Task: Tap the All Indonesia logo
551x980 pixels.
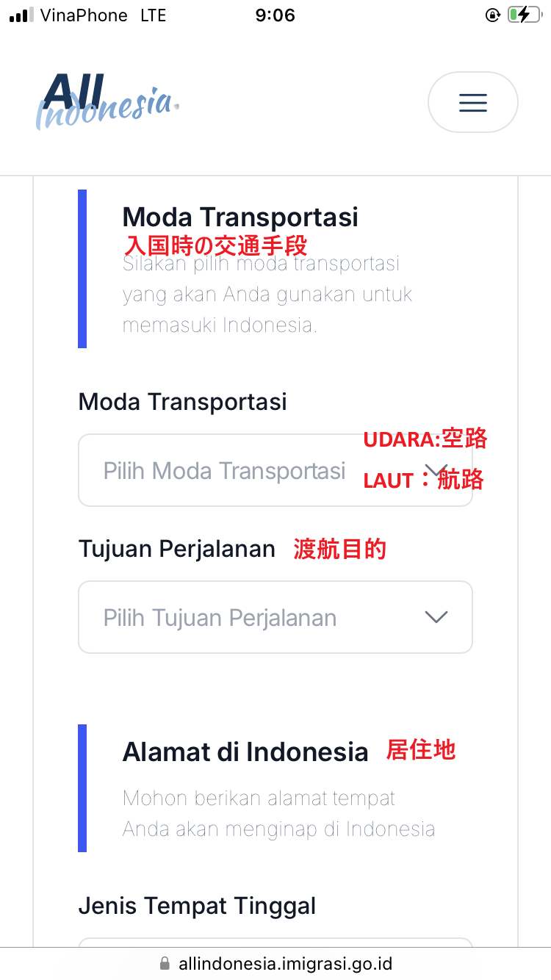Action: 107,101
